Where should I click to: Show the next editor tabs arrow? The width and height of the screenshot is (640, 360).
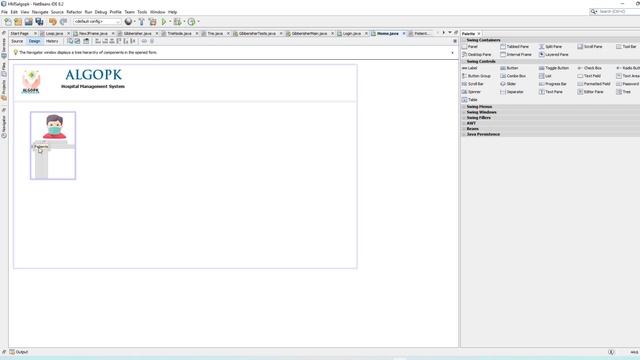[444, 33]
